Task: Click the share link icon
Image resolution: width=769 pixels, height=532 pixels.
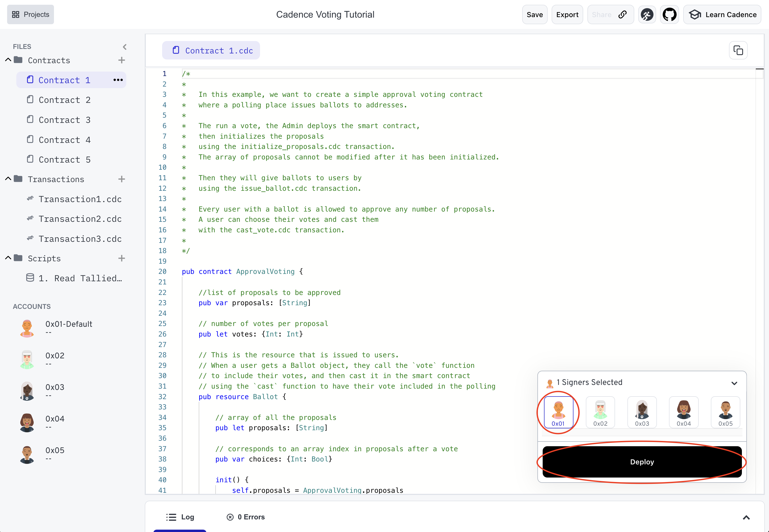Action: click(x=623, y=14)
